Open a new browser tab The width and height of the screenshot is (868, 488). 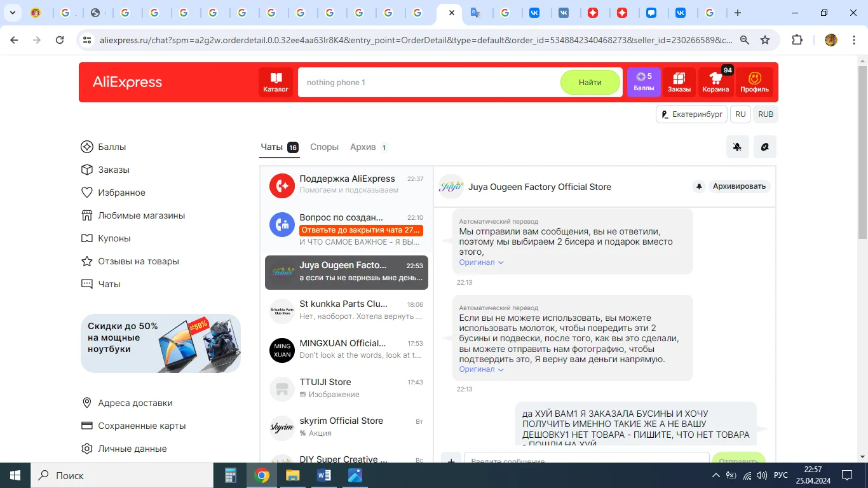(x=737, y=13)
